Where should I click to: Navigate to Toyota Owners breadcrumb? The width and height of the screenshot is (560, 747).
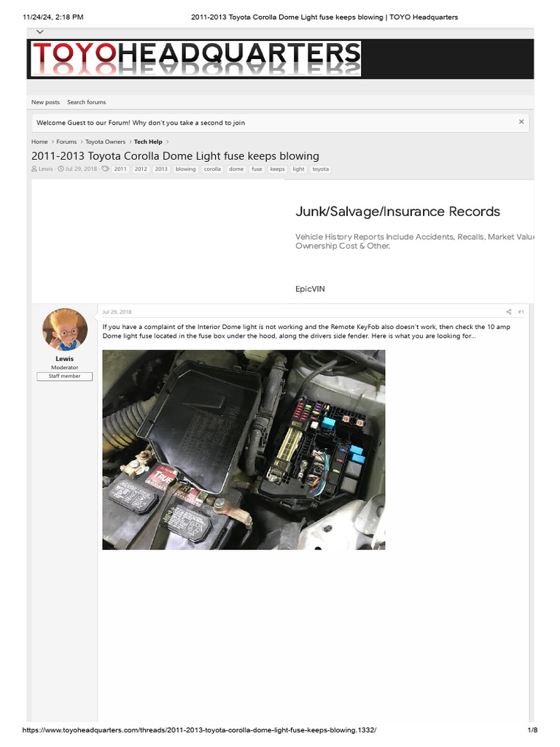coord(105,142)
